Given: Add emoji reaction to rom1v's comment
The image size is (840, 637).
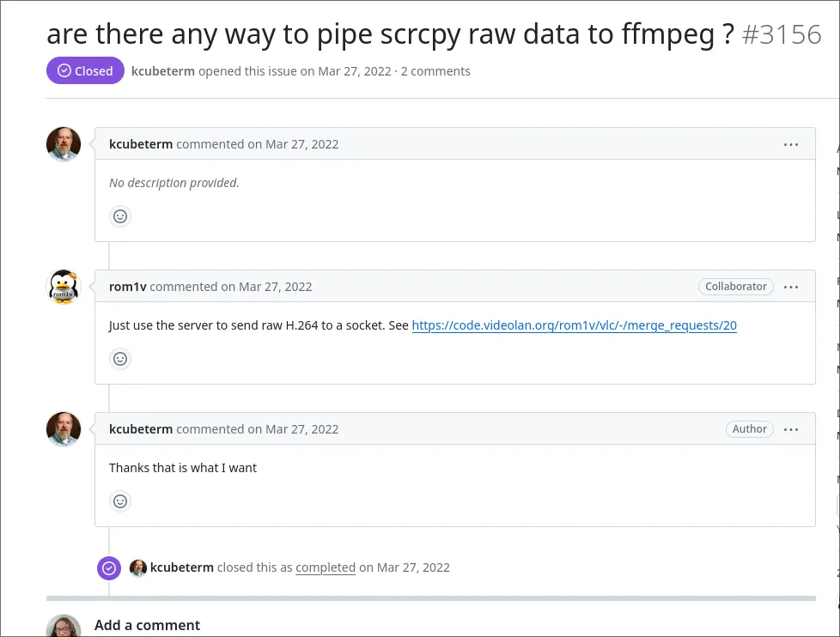Looking at the screenshot, I should coord(120,359).
